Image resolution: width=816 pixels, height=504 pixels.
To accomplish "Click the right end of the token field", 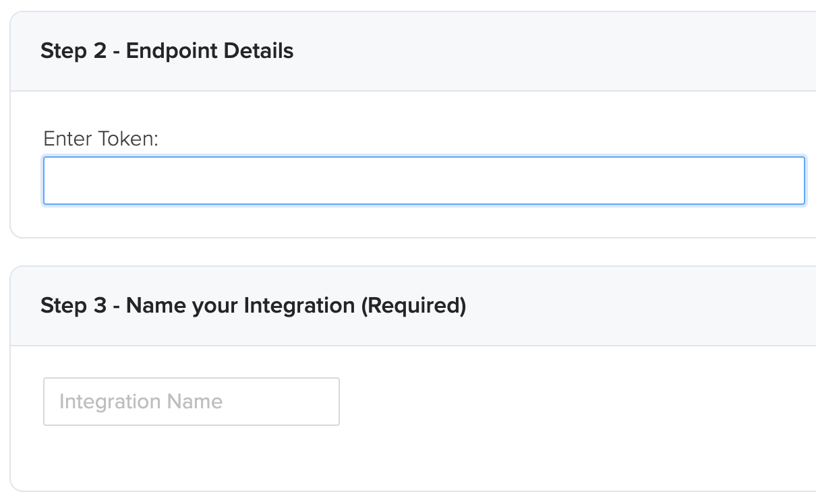I will [x=789, y=181].
